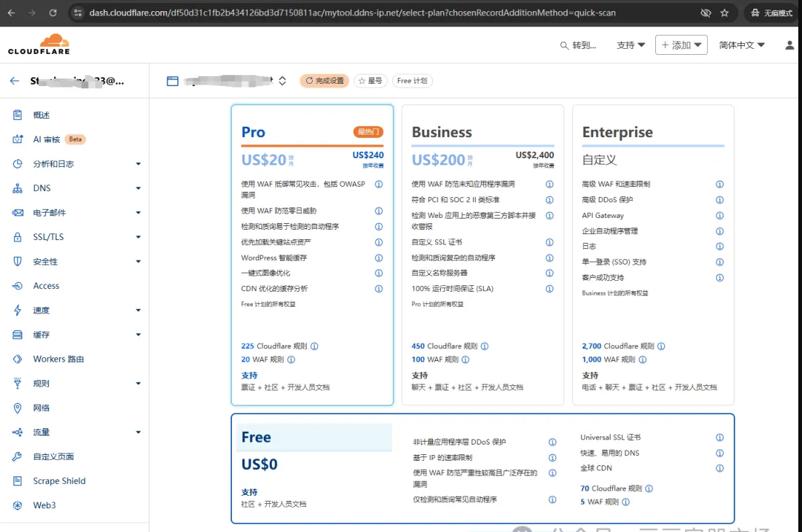
Task: Show info for 单一登录 (SSO) 支持
Action: (720, 262)
